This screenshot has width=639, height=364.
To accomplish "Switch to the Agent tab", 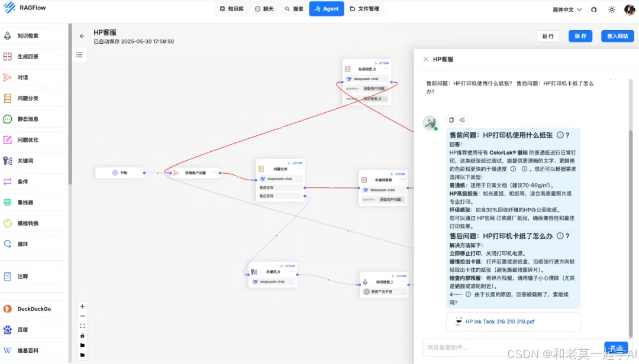I will [x=327, y=8].
